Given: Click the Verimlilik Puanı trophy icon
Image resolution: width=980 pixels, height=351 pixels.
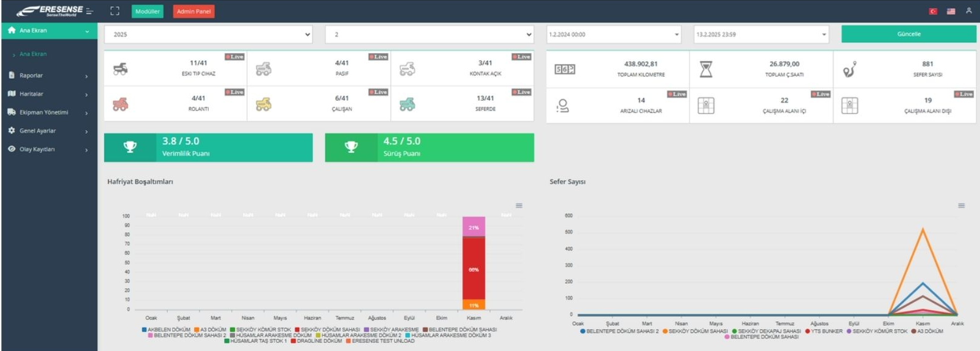Looking at the screenshot, I should pyautogui.click(x=130, y=147).
